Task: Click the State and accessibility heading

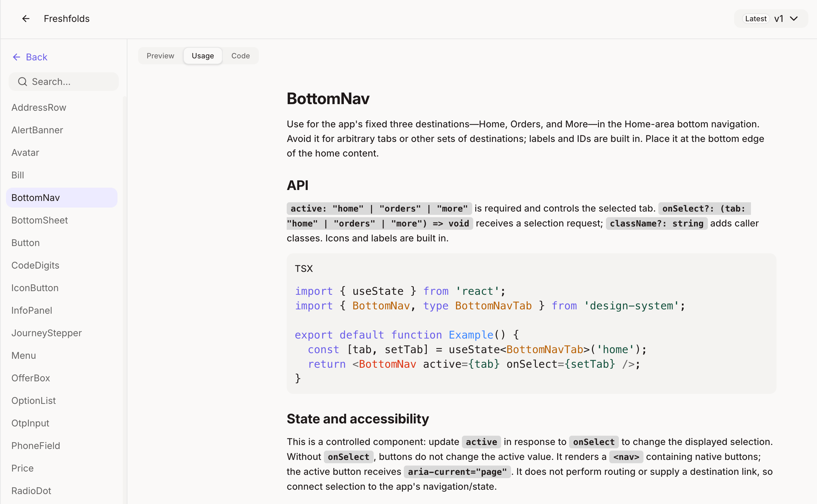Action: [x=358, y=419]
